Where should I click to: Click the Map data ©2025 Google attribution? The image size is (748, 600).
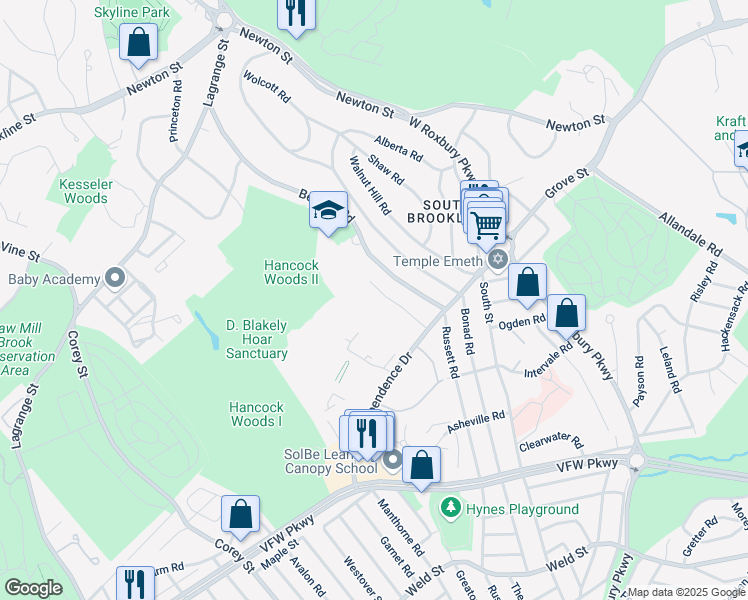pos(686,592)
